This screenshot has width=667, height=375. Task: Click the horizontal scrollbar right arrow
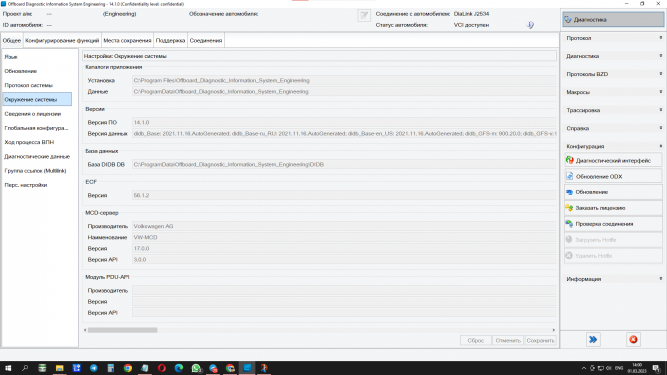(x=553, y=330)
